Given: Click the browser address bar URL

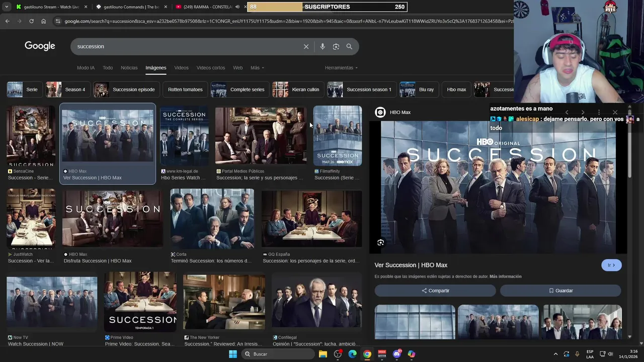Looking at the screenshot, I should [287, 21].
